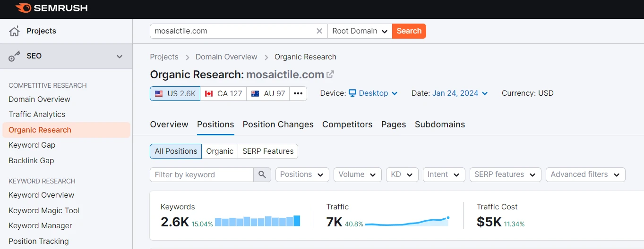Screen dimensions: 644x249
Task: Open Keyword Manager in the sidebar
Action: (x=40, y=226)
